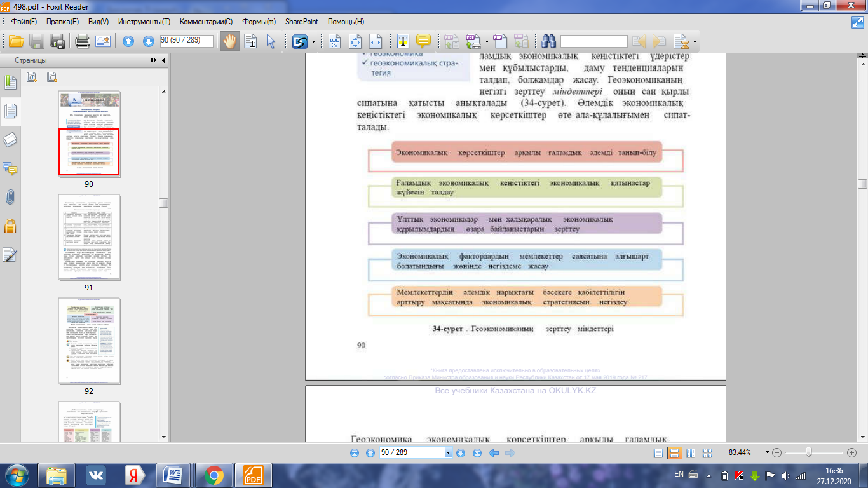
Task: Open the Signatures panel icon
Action: 10,254
